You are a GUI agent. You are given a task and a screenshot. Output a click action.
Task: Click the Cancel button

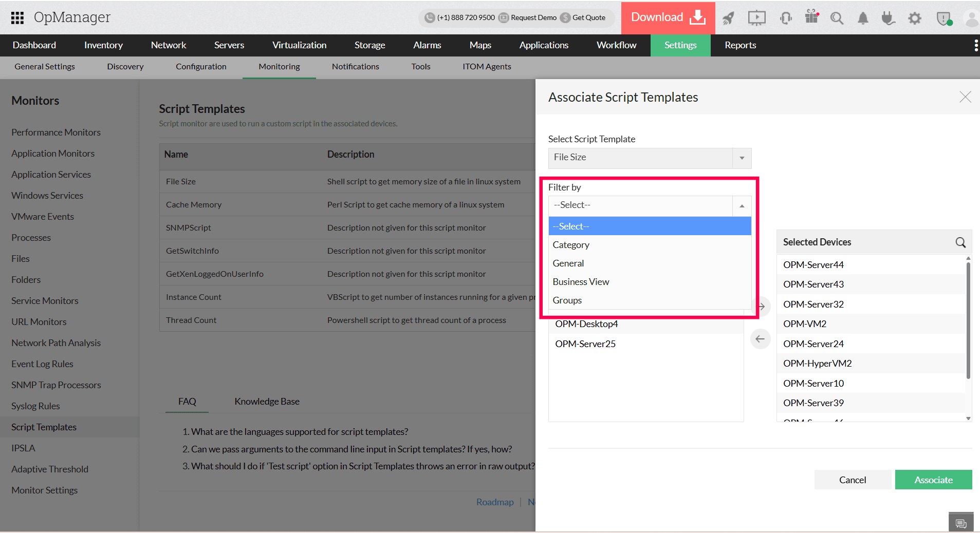[853, 480]
